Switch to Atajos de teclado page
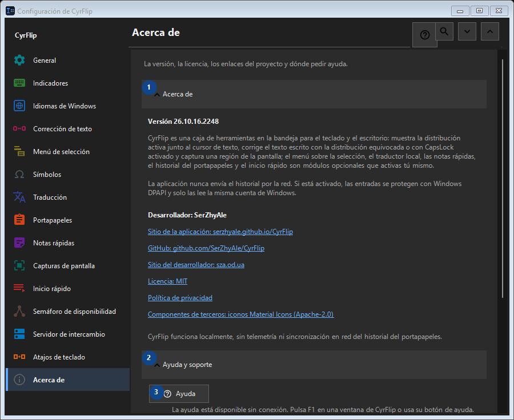This screenshot has width=514, height=420. point(68,357)
